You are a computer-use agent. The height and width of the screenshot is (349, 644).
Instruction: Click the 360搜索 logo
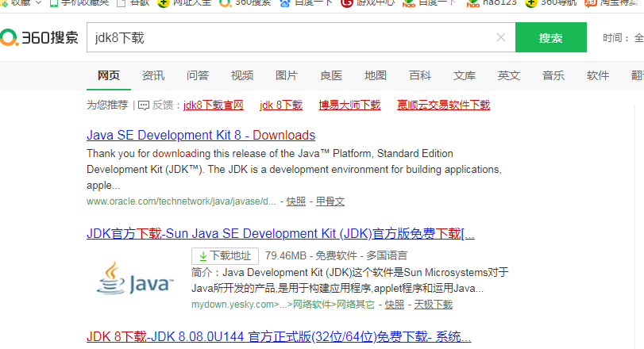pyautogui.click(x=40, y=38)
